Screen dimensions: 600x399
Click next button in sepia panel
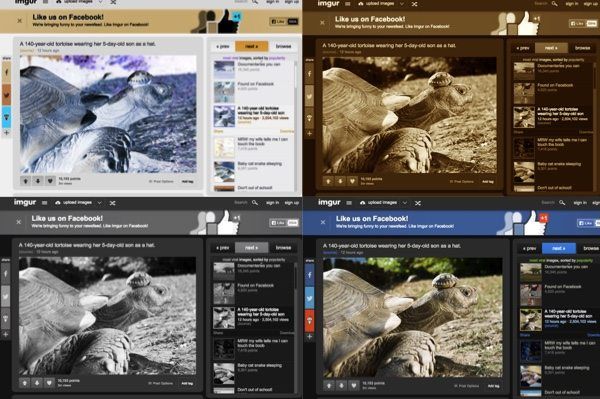(551, 48)
